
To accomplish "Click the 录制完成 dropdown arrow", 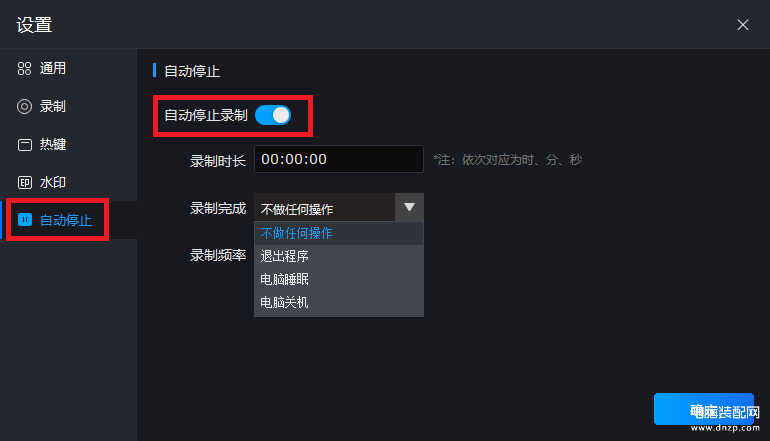I will [x=409, y=207].
